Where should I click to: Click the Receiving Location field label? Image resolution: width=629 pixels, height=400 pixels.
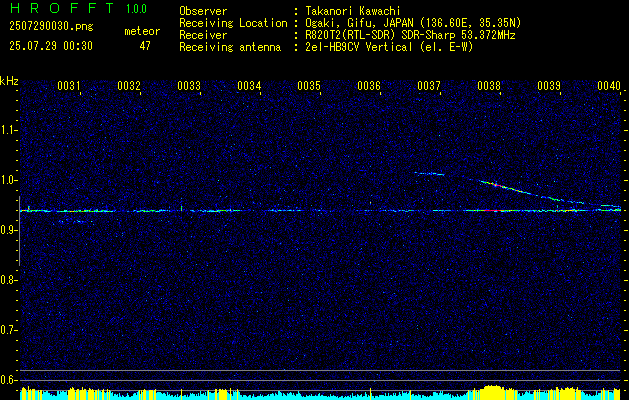click(x=233, y=23)
